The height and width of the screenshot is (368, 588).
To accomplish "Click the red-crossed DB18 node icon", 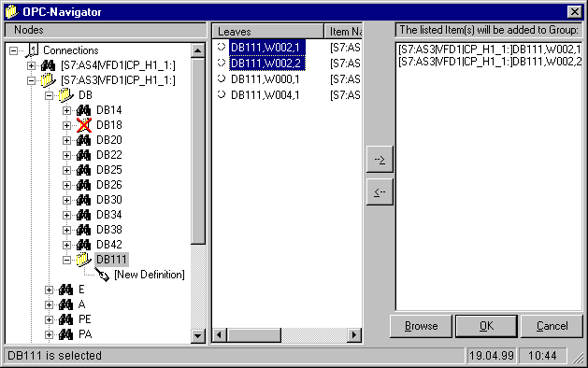I will [x=84, y=125].
